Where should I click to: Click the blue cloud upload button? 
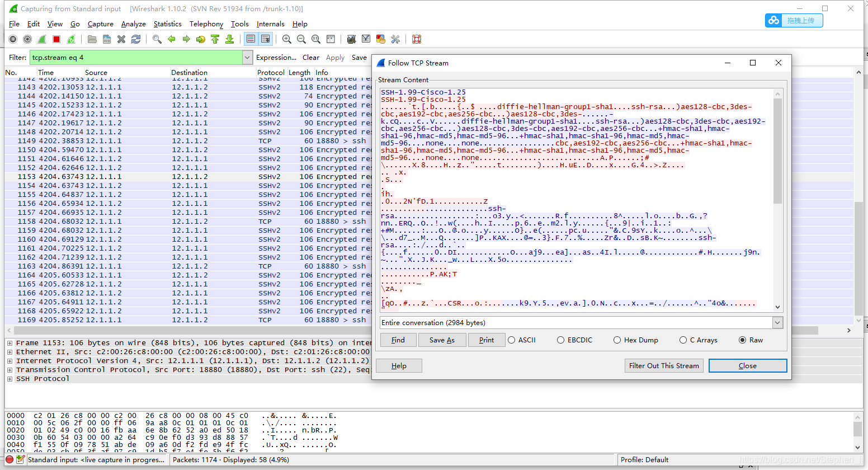(x=794, y=21)
